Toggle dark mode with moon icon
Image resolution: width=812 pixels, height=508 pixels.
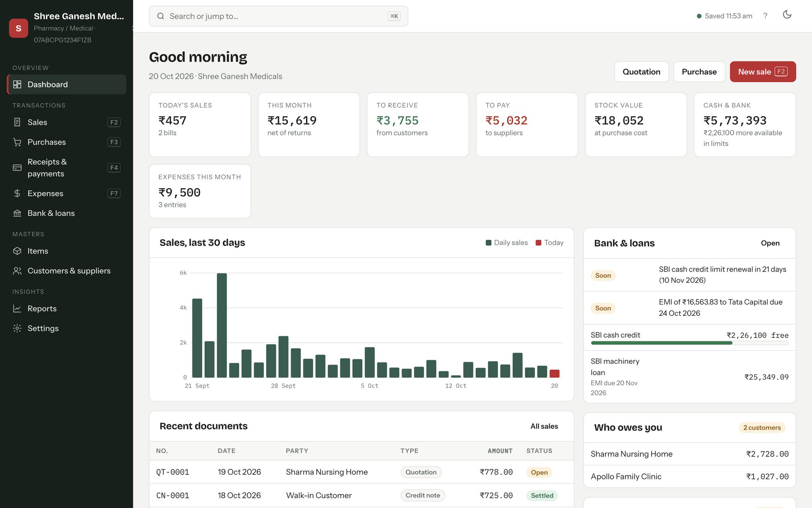tap(787, 15)
